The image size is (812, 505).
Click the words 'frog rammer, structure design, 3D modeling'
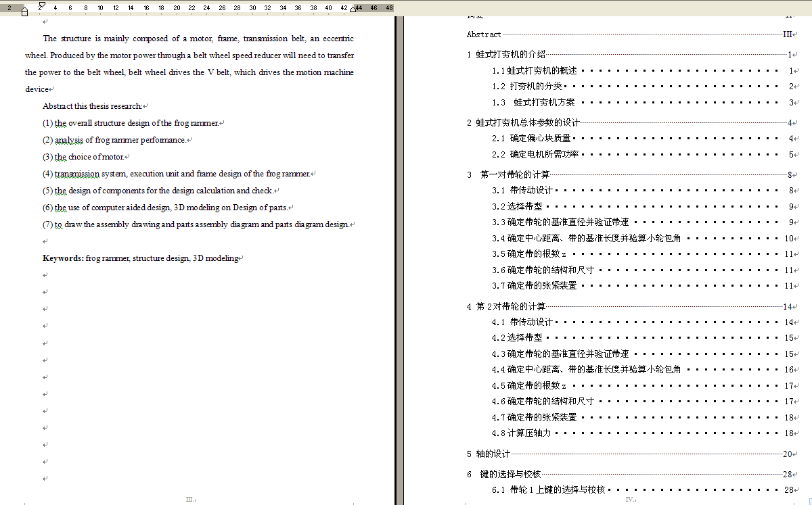point(162,258)
